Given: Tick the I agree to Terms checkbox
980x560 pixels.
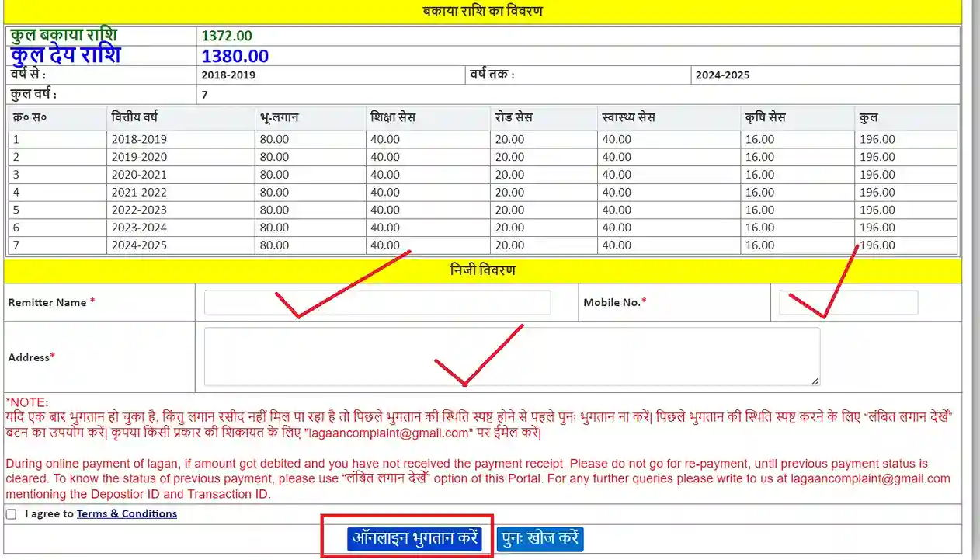Looking at the screenshot, I should pyautogui.click(x=11, y=514).
